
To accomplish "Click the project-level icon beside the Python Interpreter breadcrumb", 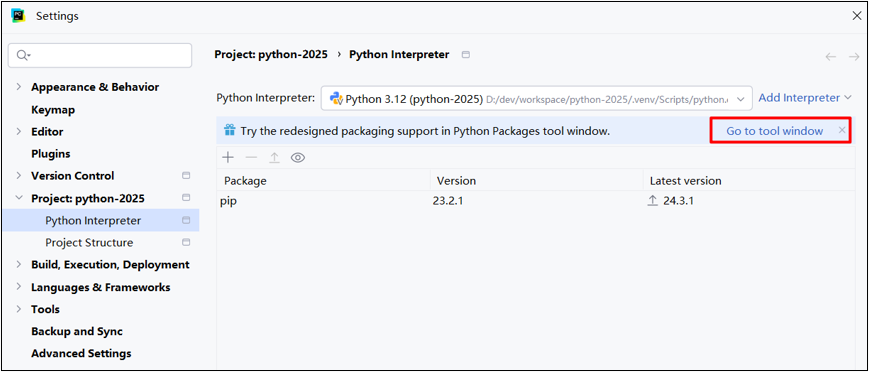I will [466, 55].
